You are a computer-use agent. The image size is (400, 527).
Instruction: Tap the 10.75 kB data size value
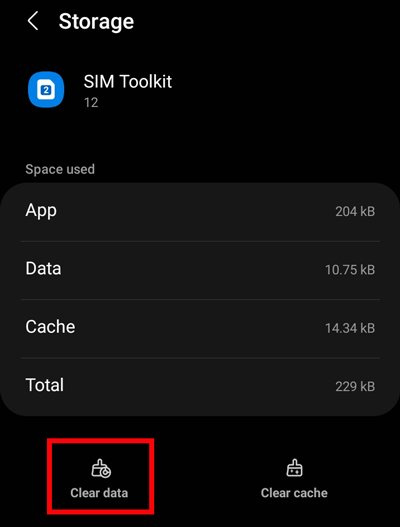[x=350, y=270]
